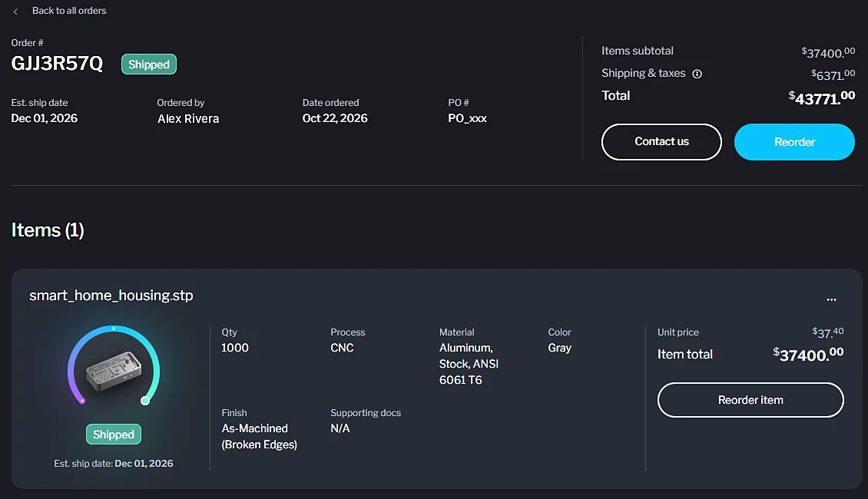
Task: Click the Shipped badge next to order number
Action: pyautogui.click(x=149, y=64)
